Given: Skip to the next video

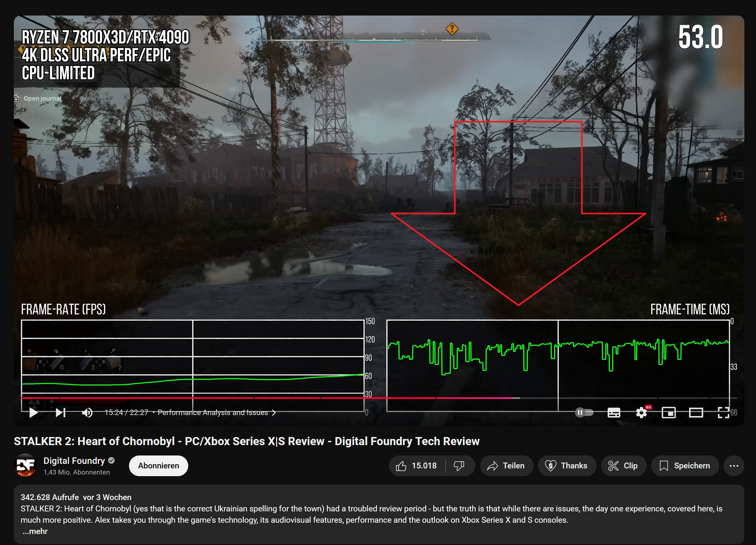Looking at the screenshot, I should click(60, 412).
